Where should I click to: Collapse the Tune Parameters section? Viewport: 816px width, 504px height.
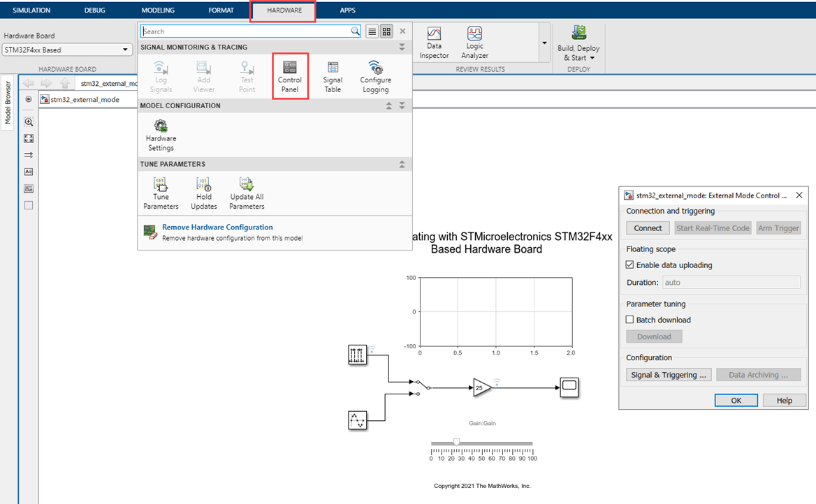(402, 164)
